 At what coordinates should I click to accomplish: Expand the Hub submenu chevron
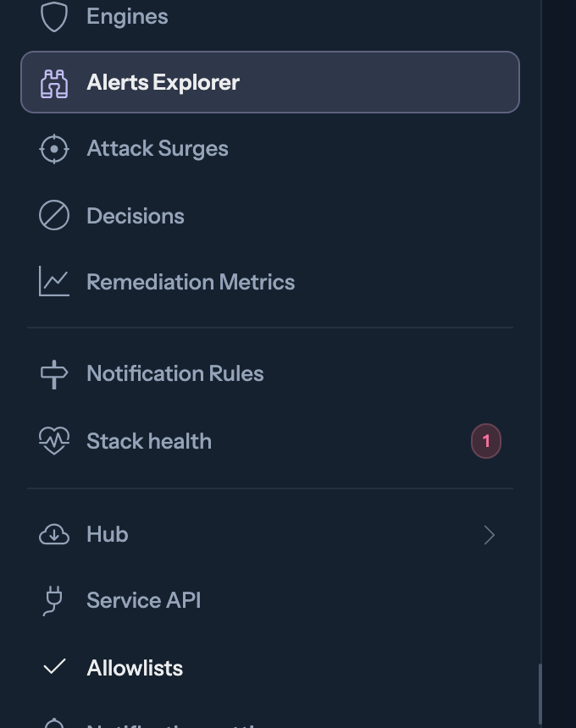pos(489,535)
